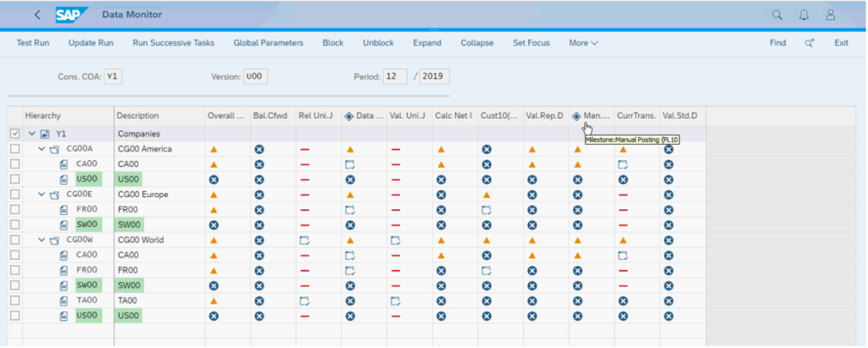
Task: Click Overall status triangle for CG00 America
Action: click(214, 149)
